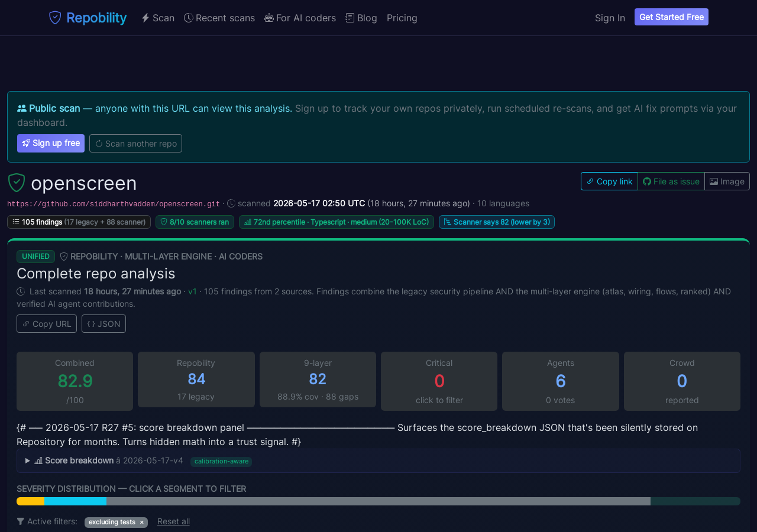Viewport: 757px width, 532px height.
Task: Click the openscreen repository title
Action: coord(84,183)
